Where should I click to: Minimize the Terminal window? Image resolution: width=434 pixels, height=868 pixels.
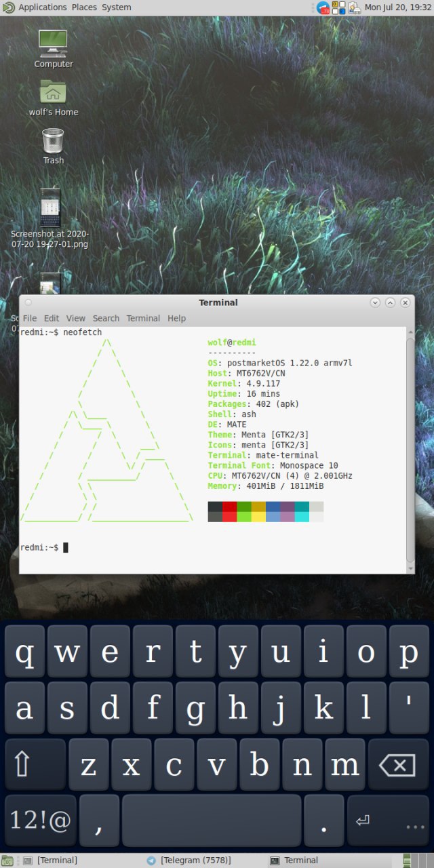[376, 302]
